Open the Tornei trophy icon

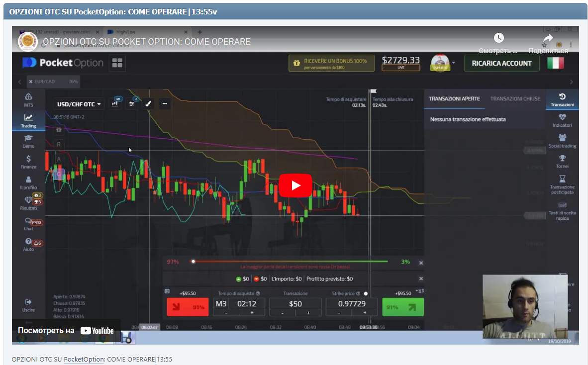pos(562,159)
